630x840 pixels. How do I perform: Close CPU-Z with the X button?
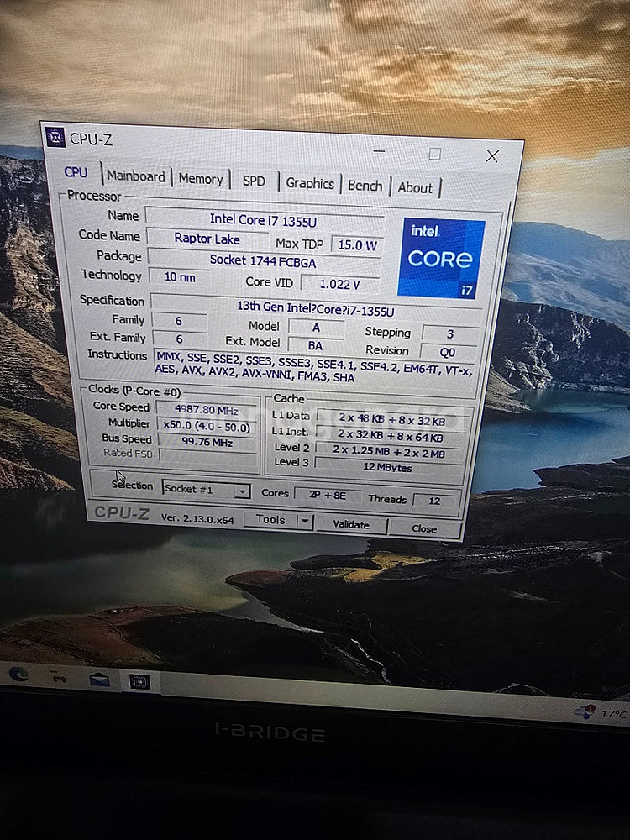coord(491,156)
